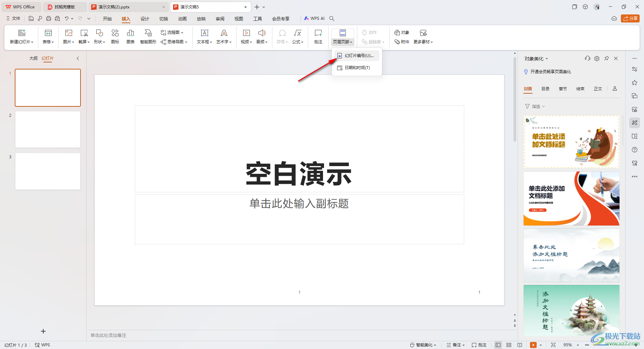Start slideshow from status bar play button
Screen dimensions: 644x349
[533, 345]
